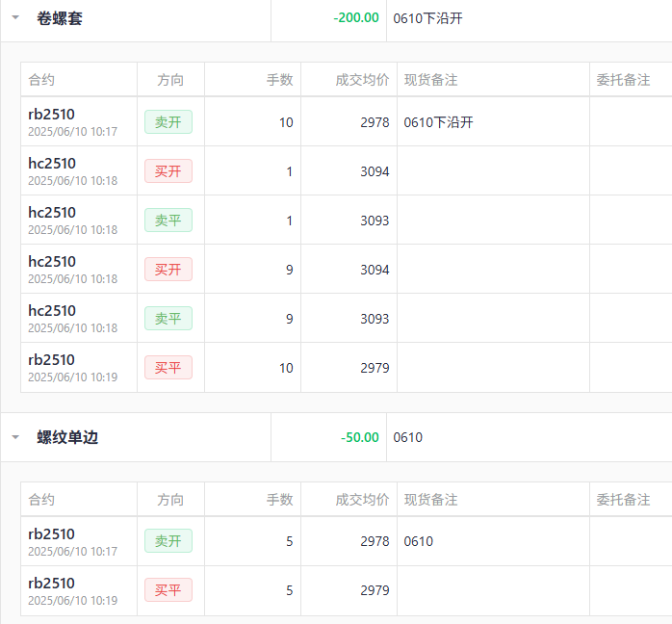This screenshot has height=624, width=672.
Task: Click 卖平 tag on hc2510 1-lot row
Action: 168,221
